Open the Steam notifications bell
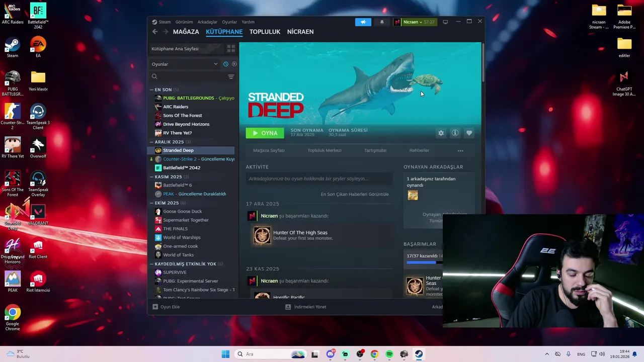644x362 pixels. (x=382, y=22)
